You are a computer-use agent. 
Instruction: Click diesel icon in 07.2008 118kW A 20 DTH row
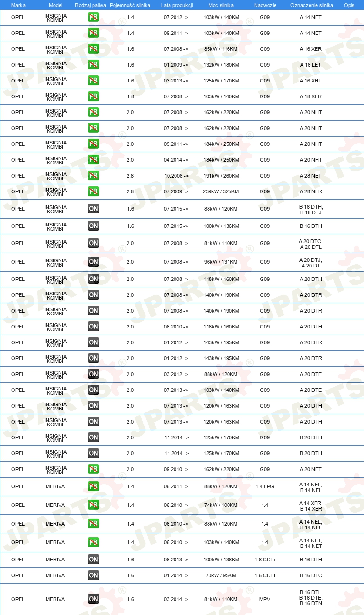(x=94, y=279)
